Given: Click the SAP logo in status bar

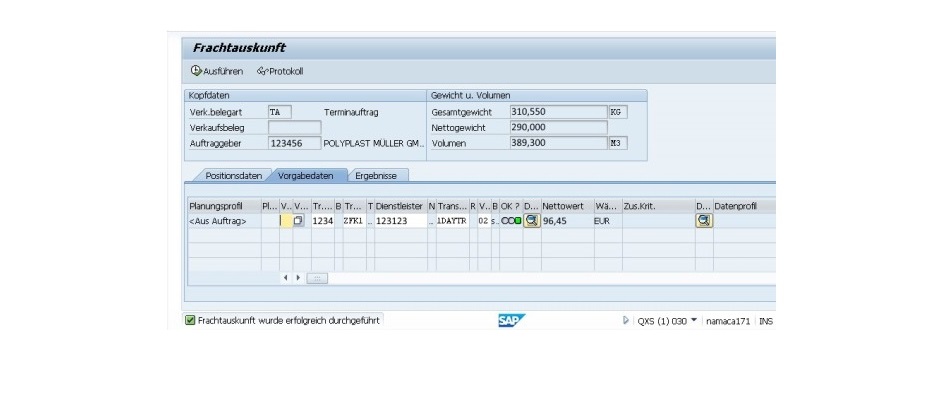Looking at the screenshot, I should [x=511, y=320].
